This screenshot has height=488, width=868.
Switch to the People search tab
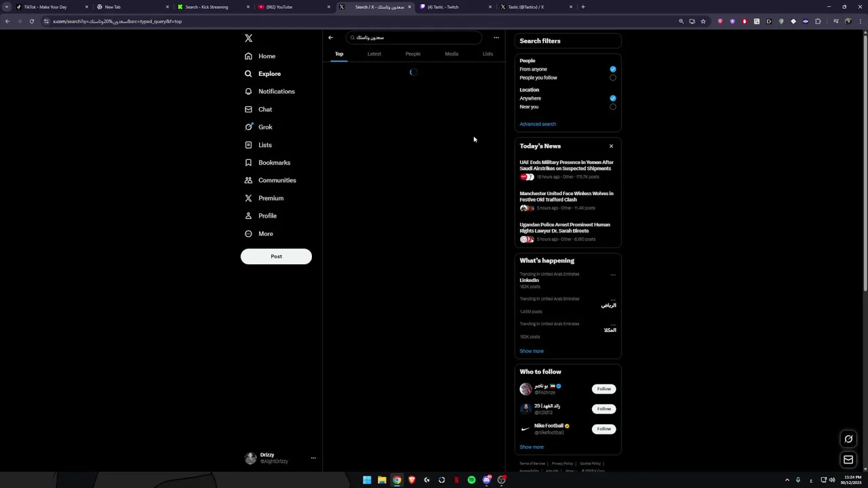[413, 54]
